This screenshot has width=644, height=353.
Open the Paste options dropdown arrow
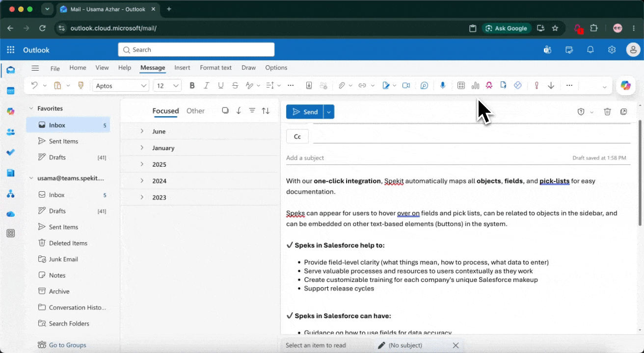point(68,86)
